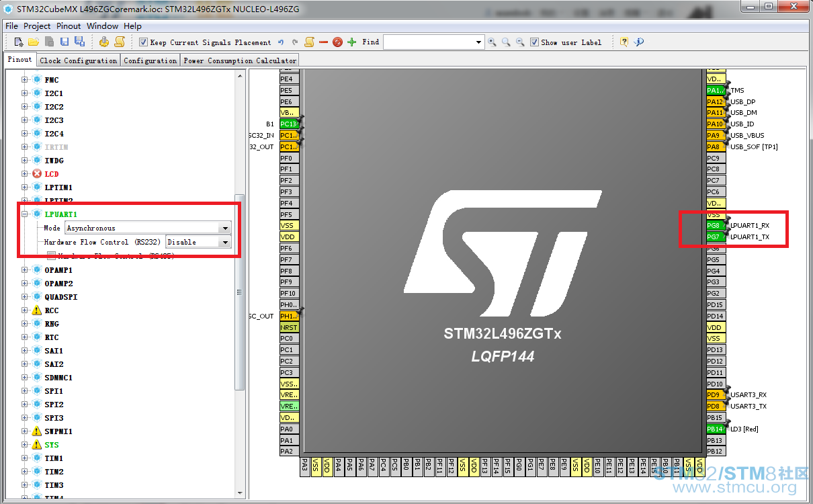Click the Save Project As icon
813x504 pixels.
[x=79, y=42]
